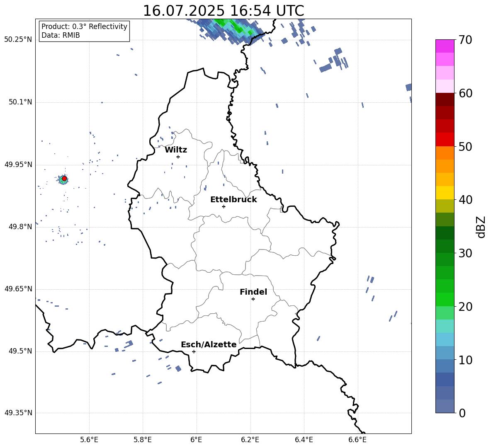
Task: Click the magenta top colorbar segment
Action: 445,46
